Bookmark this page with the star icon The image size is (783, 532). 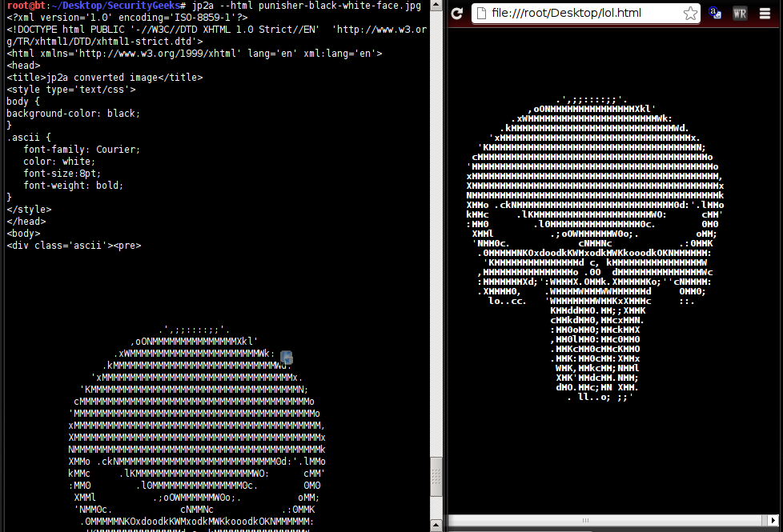click(x=690, y=14)
